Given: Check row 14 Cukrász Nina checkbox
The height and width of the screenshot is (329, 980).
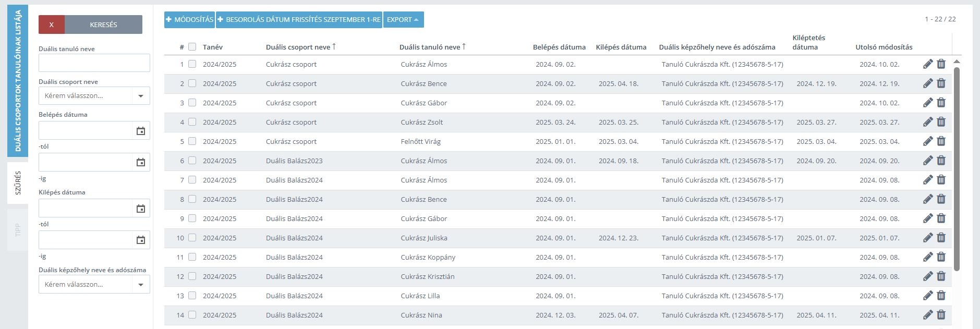Looking at the screenshot, I should click(192, 315).
